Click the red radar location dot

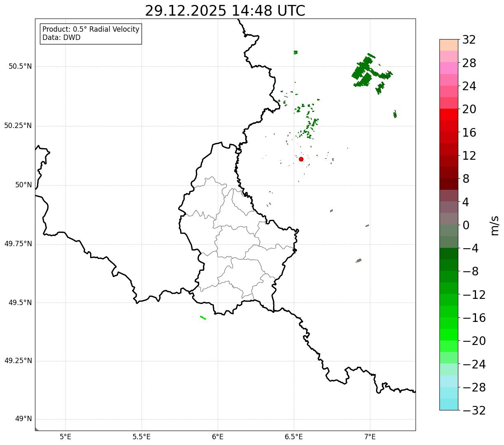coord(301,159)
